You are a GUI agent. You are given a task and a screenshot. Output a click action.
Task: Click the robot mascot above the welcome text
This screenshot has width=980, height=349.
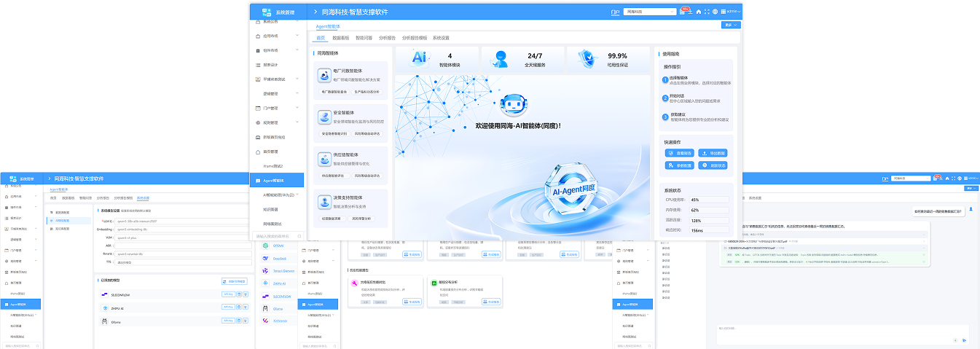pos(513,106)
